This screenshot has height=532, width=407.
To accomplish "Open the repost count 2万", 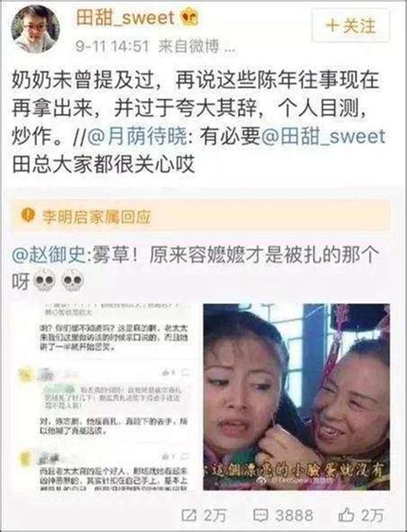I will (x=215, y=516).
